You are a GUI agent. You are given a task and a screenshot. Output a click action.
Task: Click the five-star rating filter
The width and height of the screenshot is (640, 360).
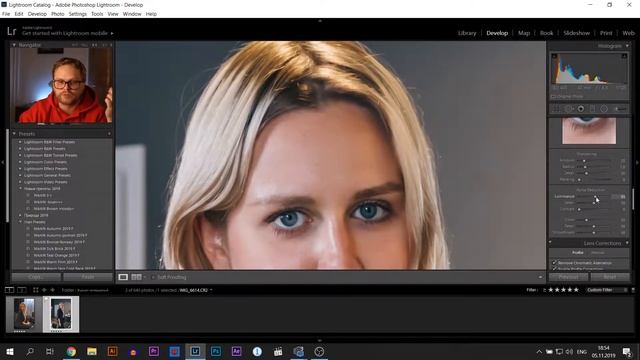pos(563,290)
